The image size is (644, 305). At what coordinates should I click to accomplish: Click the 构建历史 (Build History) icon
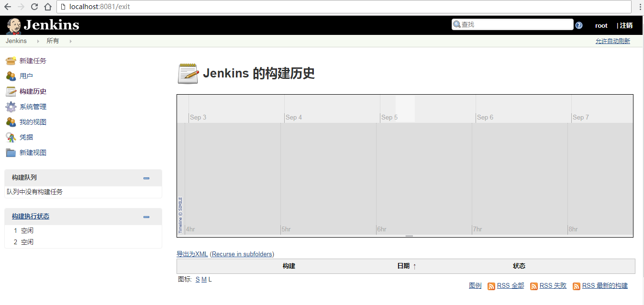[11, 91]
